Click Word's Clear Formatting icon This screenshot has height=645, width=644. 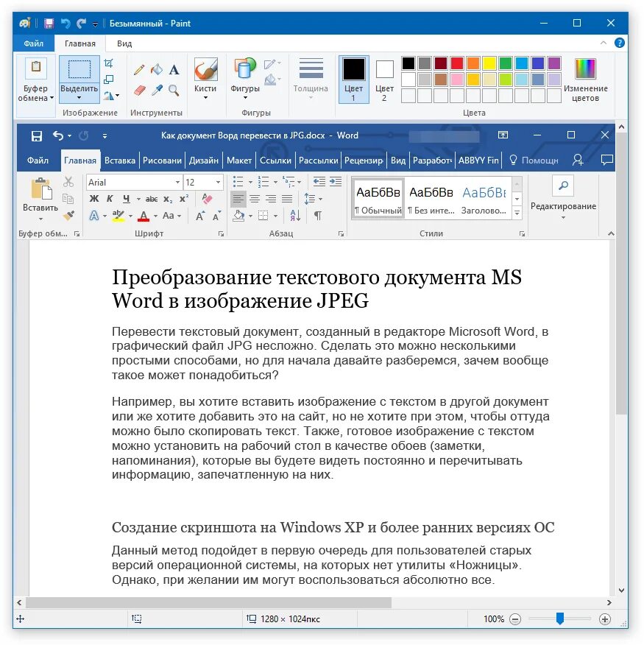pos(207,199)
